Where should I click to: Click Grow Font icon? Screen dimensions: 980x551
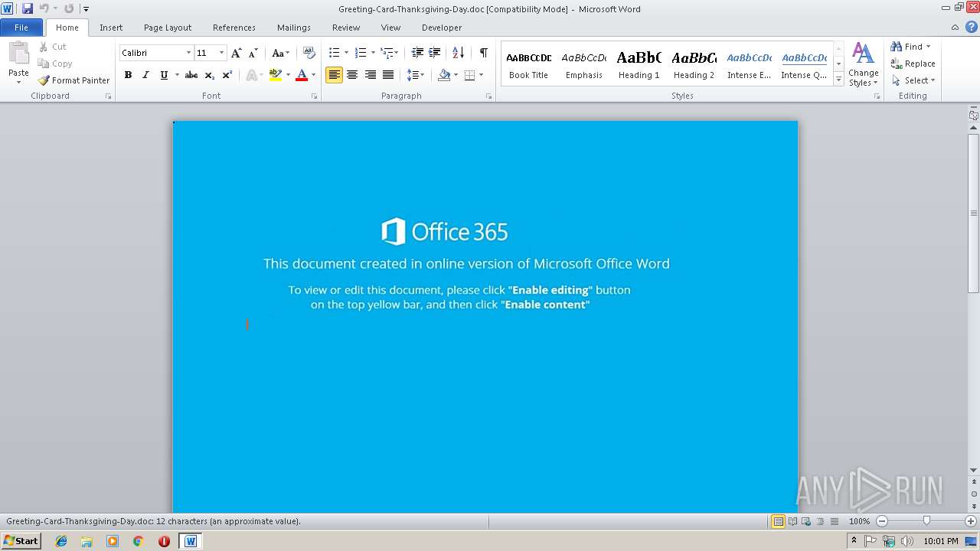pyautogui.click(x=236, y=53)
